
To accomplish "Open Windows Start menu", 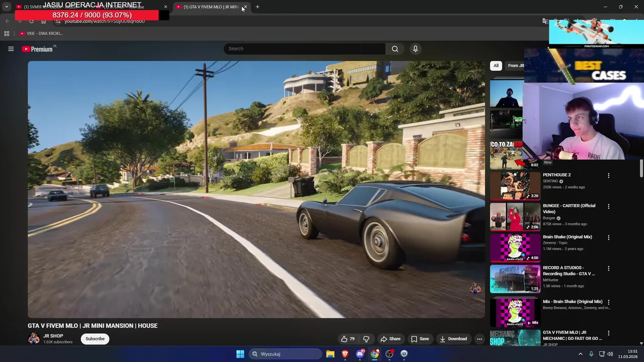I will tap(240, 354).
